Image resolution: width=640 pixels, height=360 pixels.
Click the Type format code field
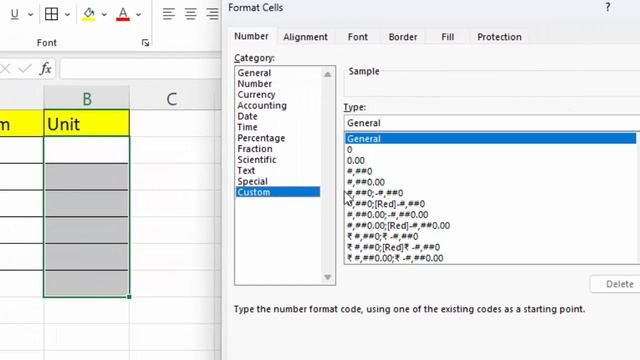(x=492, y=123)
